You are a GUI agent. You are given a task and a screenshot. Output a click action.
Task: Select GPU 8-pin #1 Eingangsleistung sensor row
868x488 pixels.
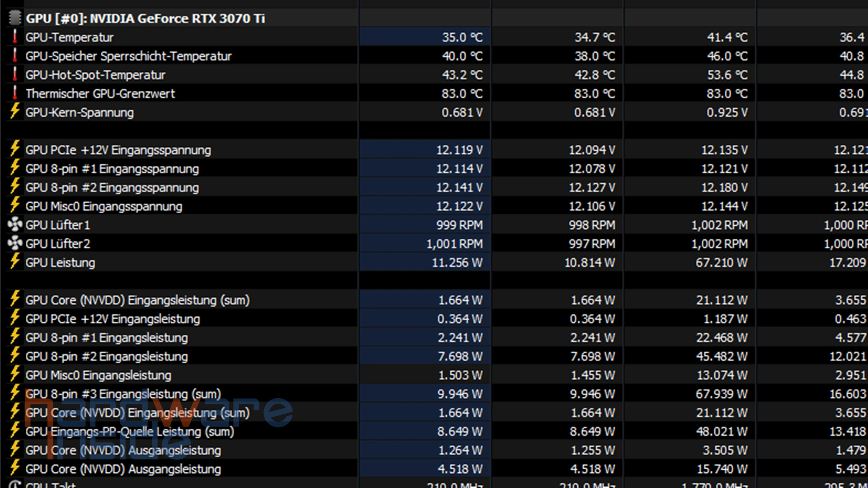(x=106, y=338)
